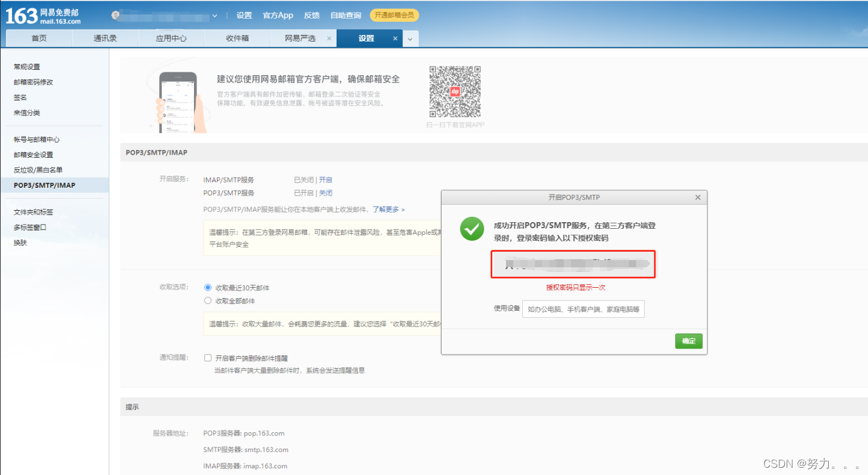868x475 pixels.
Task: Expand the account name dropdown arrow
Action: click(x=215, y=16)
